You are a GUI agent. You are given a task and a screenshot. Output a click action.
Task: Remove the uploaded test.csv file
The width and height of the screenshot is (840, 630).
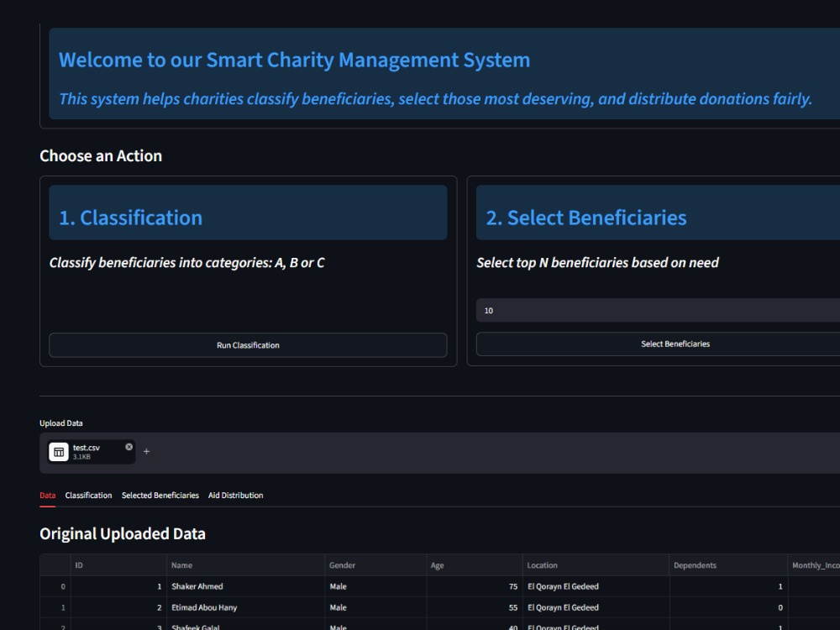tap(129, 446)
